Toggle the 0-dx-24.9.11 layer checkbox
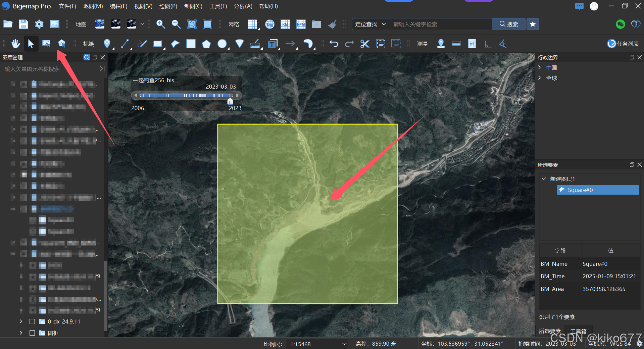 32,321
